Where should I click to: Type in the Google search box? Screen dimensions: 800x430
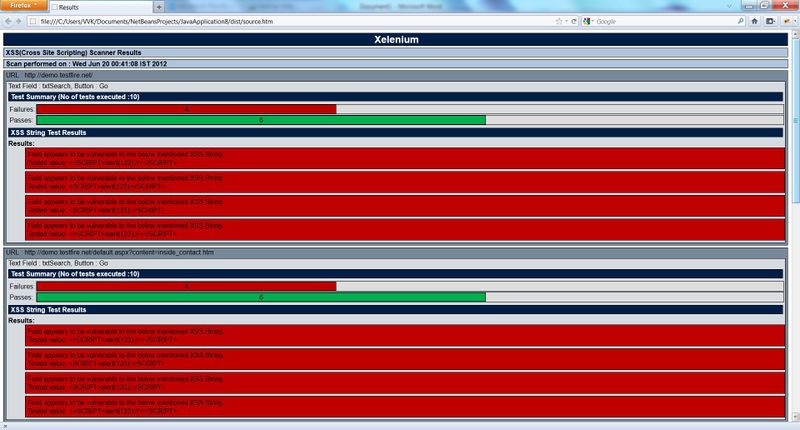tap(655, 21)
